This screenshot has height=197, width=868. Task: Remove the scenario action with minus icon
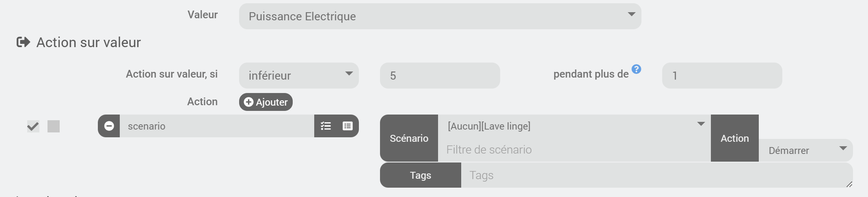tap(109, 126)
